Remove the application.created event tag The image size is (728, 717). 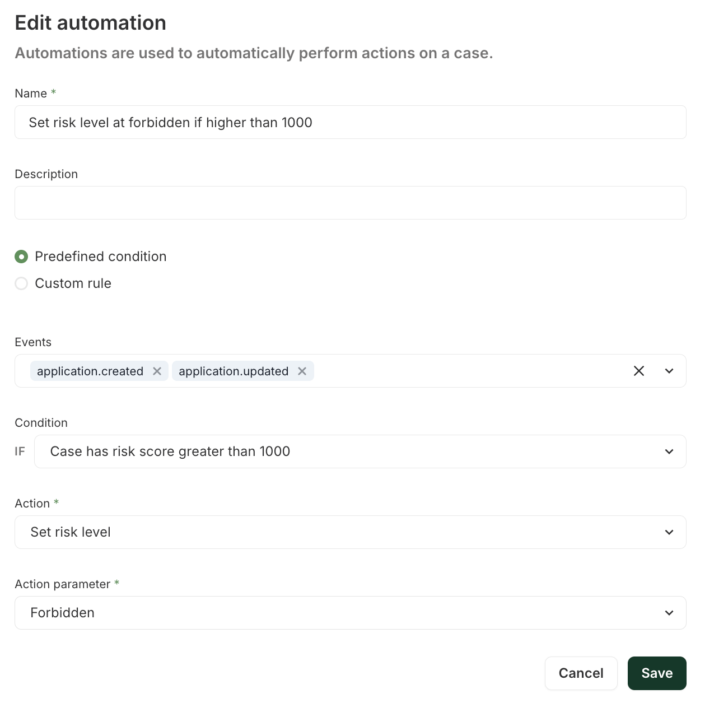pyautogui.click(x=157, y=371)
